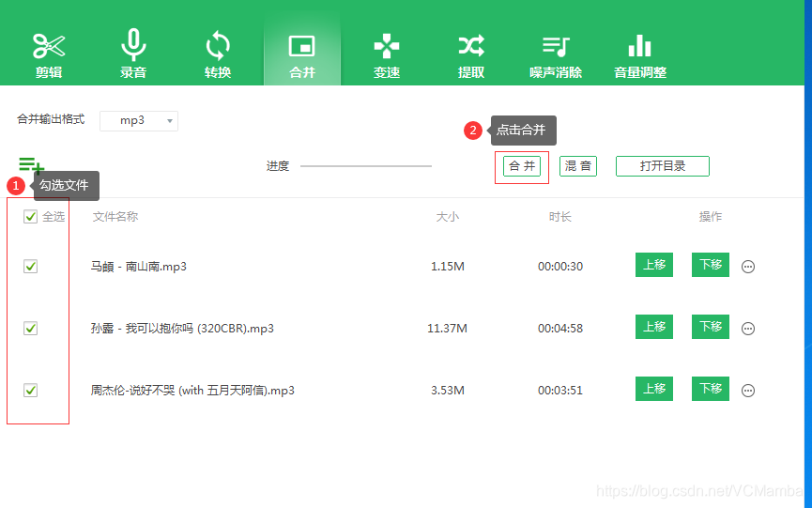Open the 提取 extract tool
812x508 pixels.
click(x=470, y=56)
